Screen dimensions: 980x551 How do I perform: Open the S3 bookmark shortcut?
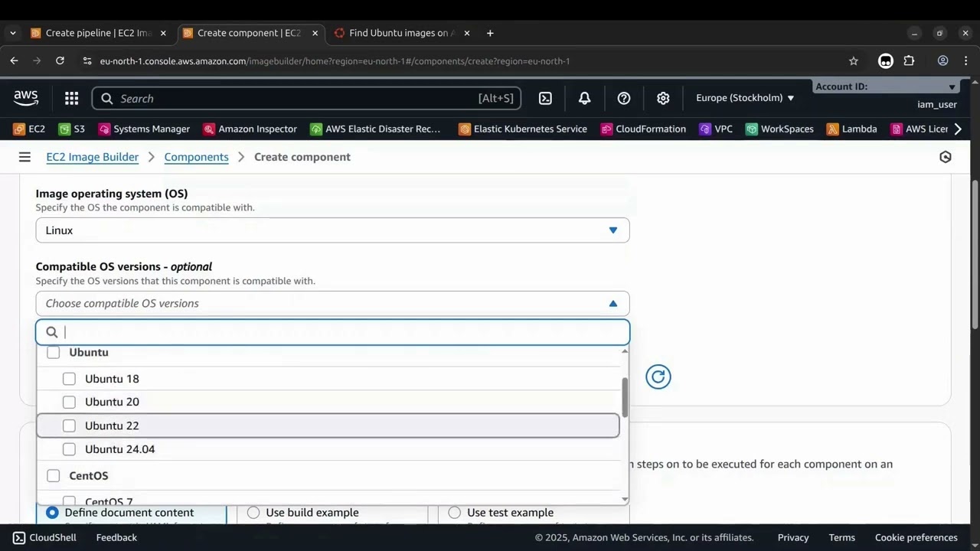pos(72,129)
